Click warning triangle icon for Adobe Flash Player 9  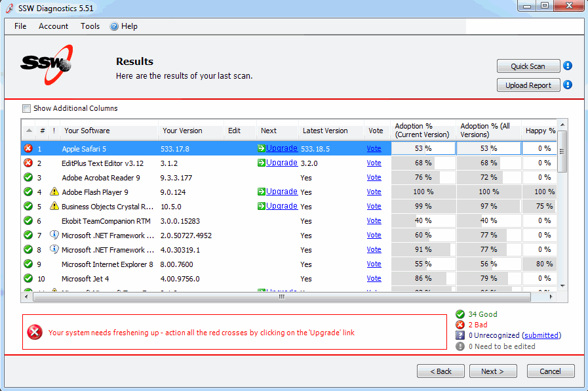pos(54,192)
